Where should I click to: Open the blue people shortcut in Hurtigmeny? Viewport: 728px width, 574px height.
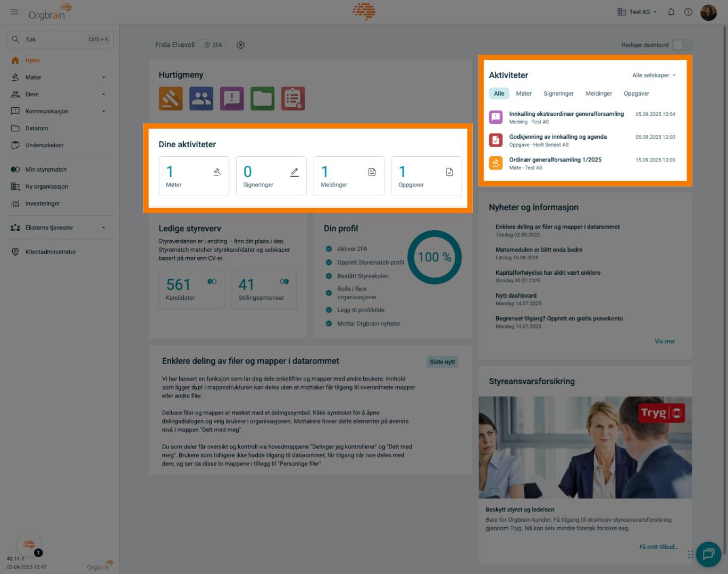click(x=201, y=99)
